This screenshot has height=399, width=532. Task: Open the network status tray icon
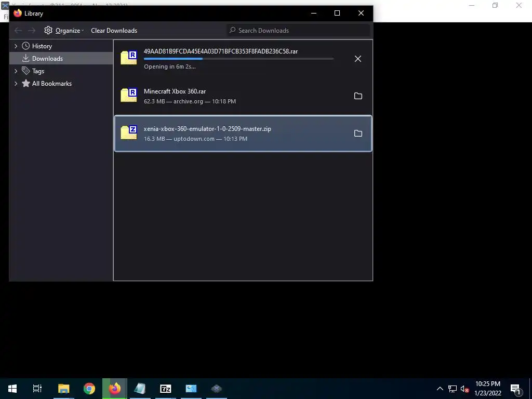pyautogui.click(x=453, y=389)
